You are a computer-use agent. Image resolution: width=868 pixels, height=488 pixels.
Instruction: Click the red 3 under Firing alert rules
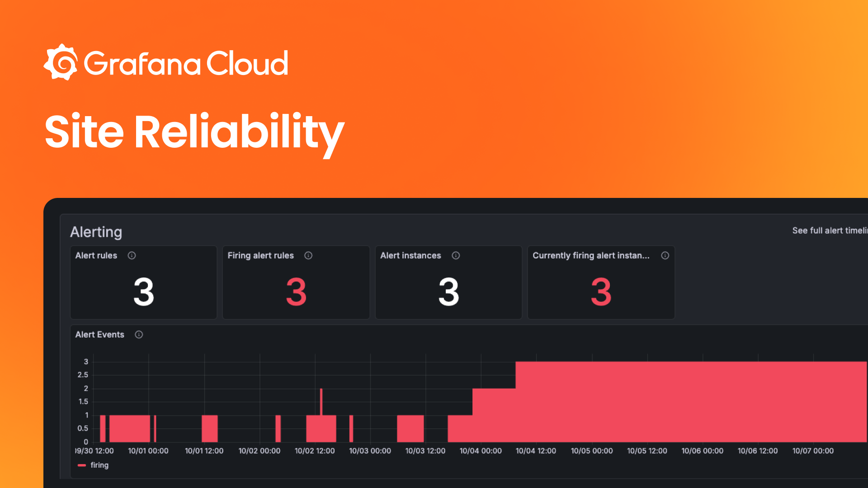click(296, 292)
